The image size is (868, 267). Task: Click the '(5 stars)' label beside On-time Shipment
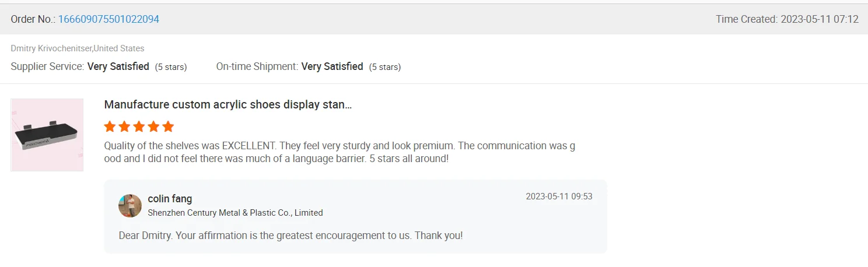pyautogui.click(x=385, y=67)
